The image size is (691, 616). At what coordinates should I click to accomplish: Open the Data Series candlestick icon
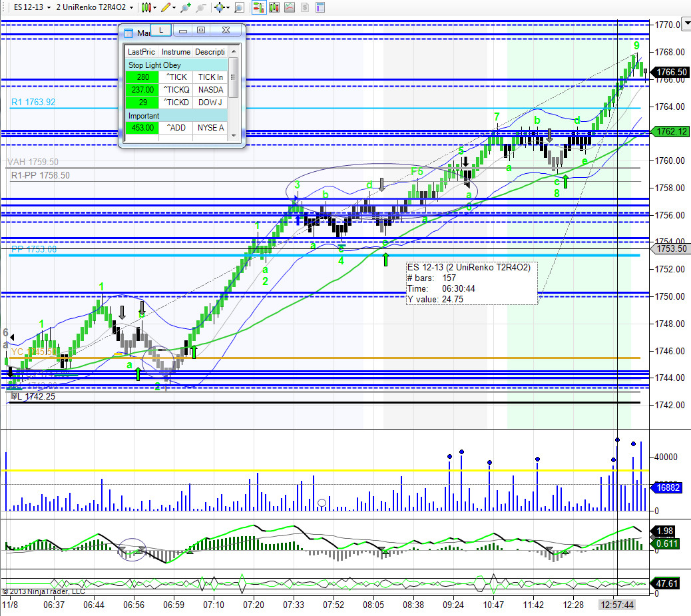274,7
